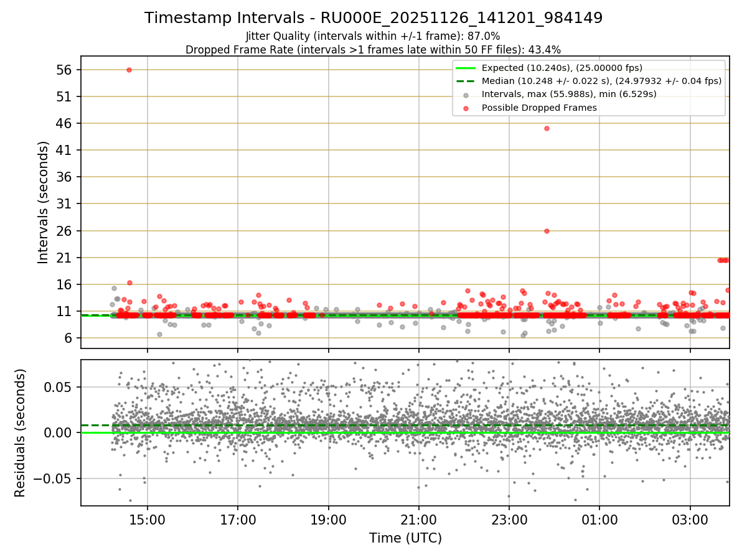This screenshot has width=747, height=560.
Task: Click the '−0.05' residuals tick label
Action: click(x=54, y=478)
